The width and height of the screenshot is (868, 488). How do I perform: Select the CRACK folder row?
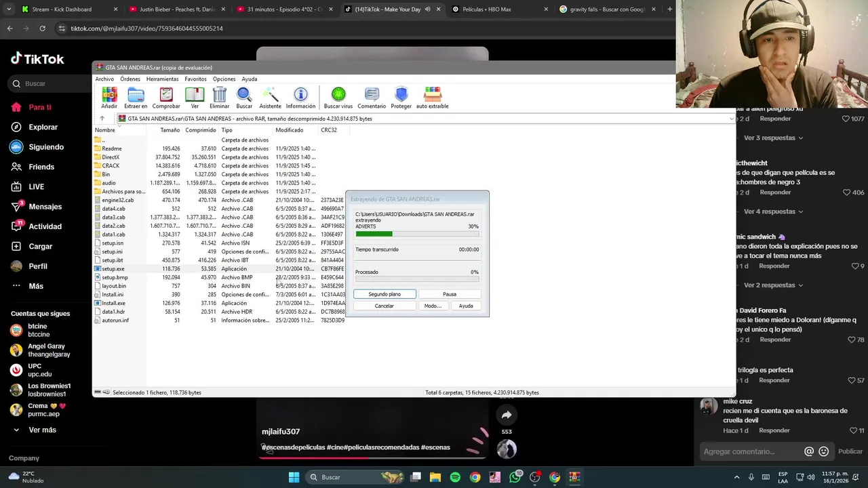[x=220, y=165]
